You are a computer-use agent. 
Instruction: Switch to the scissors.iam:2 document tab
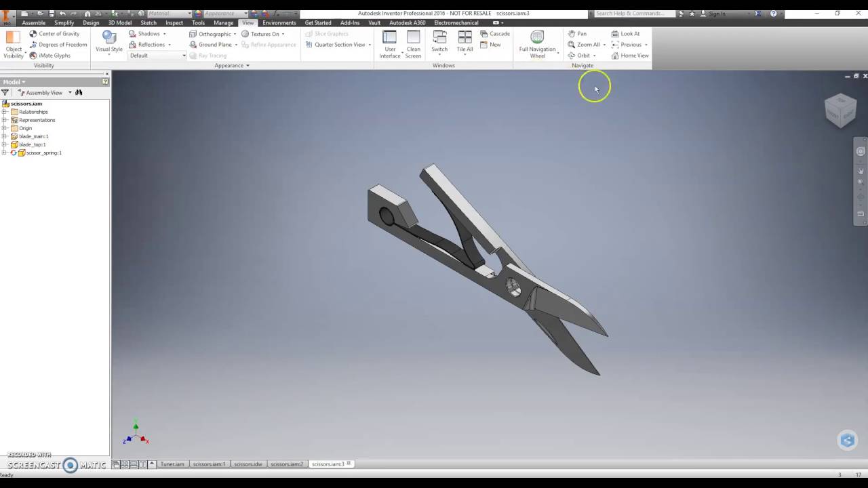pyautogui.click(x=287, y=464)
